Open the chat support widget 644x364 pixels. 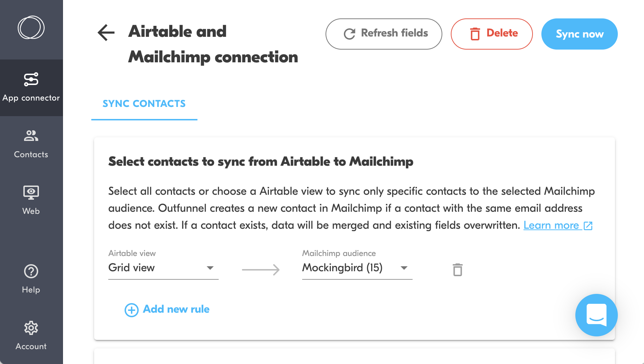[596, 315]
